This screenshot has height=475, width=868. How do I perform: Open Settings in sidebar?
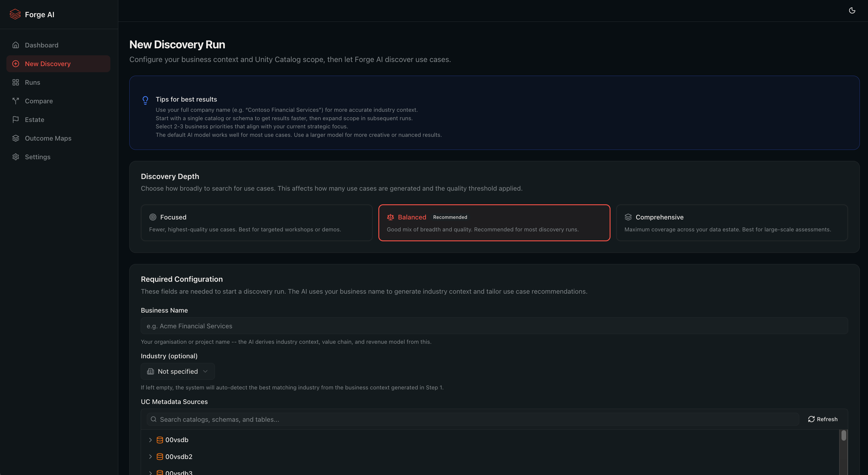coord(58,157)
